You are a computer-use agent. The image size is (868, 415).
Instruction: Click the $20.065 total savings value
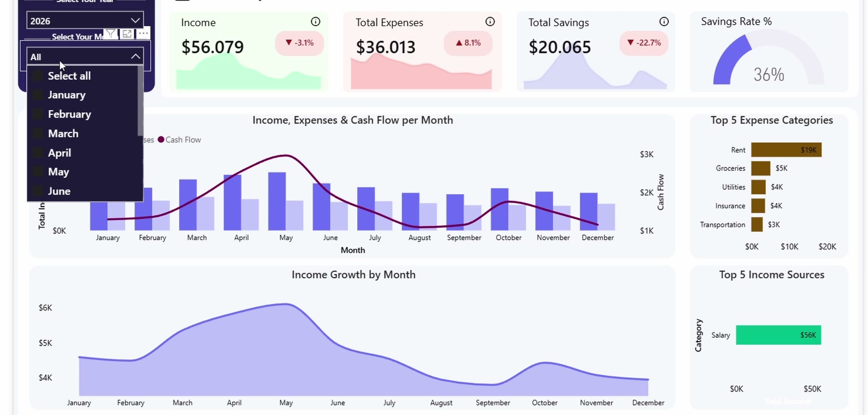click(560, 47)
